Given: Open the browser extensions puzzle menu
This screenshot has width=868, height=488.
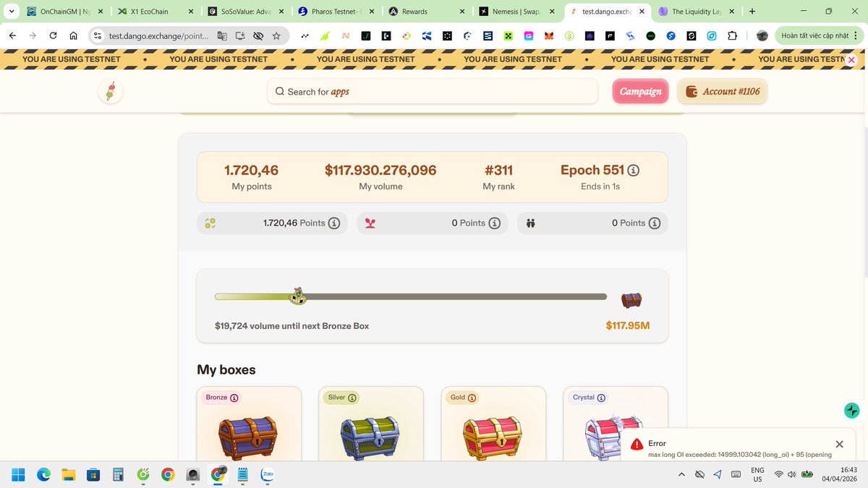Looking at the screenshot, I should tap(732, 36).
